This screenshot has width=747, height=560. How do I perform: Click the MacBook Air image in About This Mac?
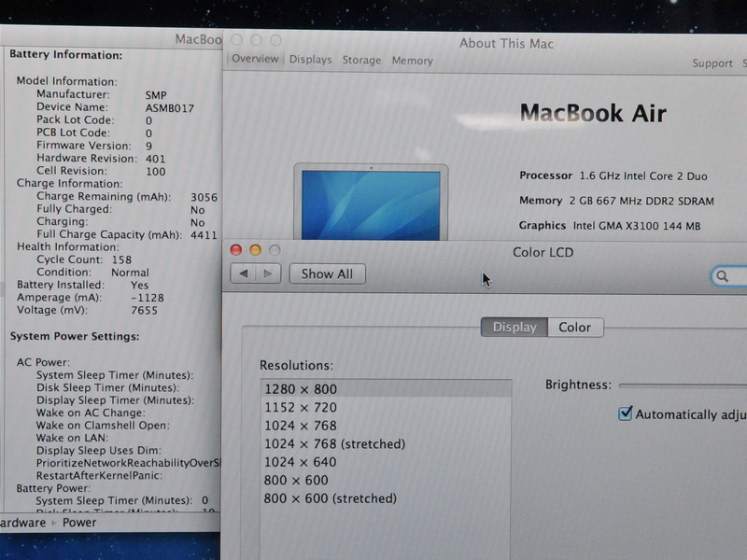371,202
